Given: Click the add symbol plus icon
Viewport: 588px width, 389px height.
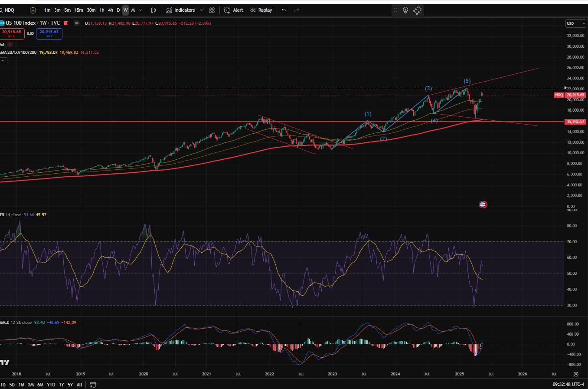Looking at the screenshot, I should 33,10.
